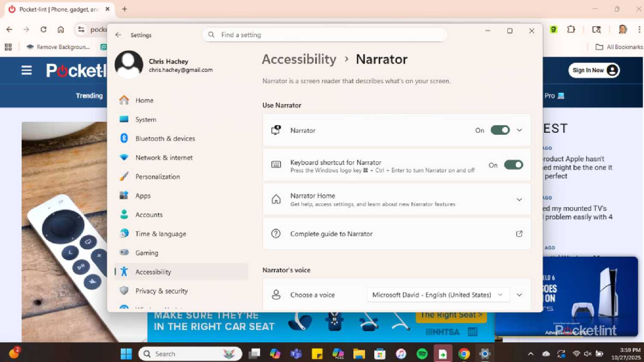Click the Find a setting search field
Viewport: 644px width, 362px height.
tap(325, 35)
